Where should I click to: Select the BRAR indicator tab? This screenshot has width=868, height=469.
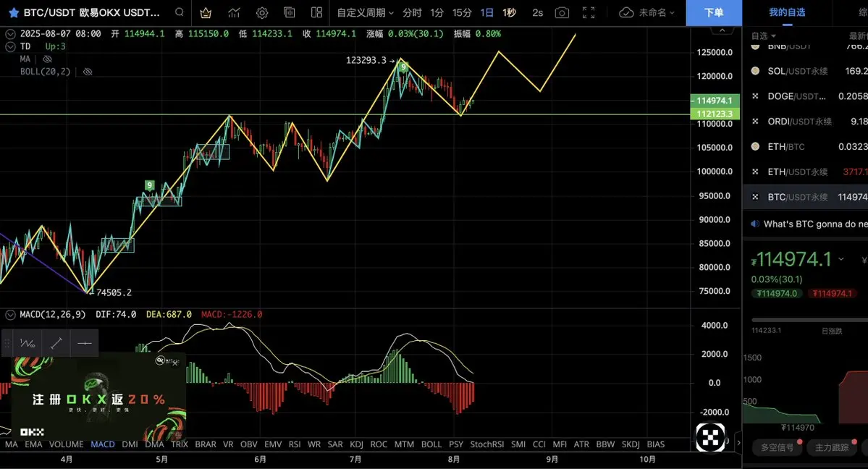[x=206, y=444]
